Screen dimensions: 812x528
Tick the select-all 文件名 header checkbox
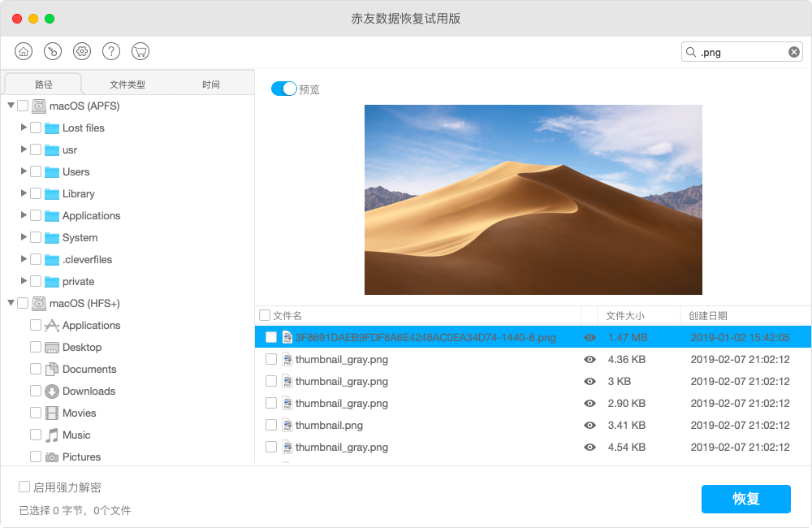(265, 315)
